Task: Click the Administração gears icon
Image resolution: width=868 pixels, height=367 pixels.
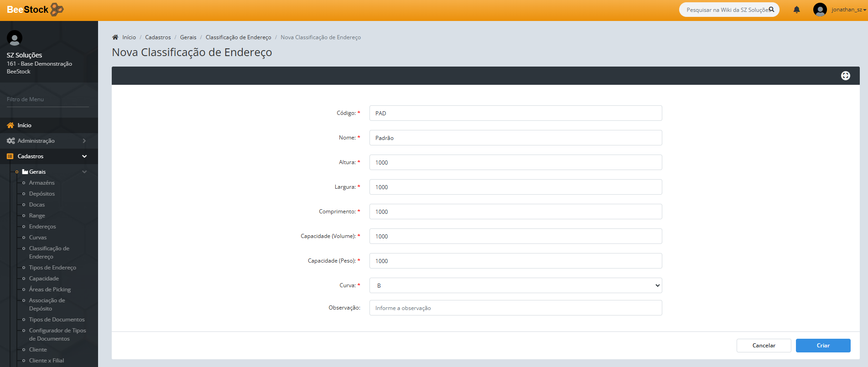Action: click(10, 141)
